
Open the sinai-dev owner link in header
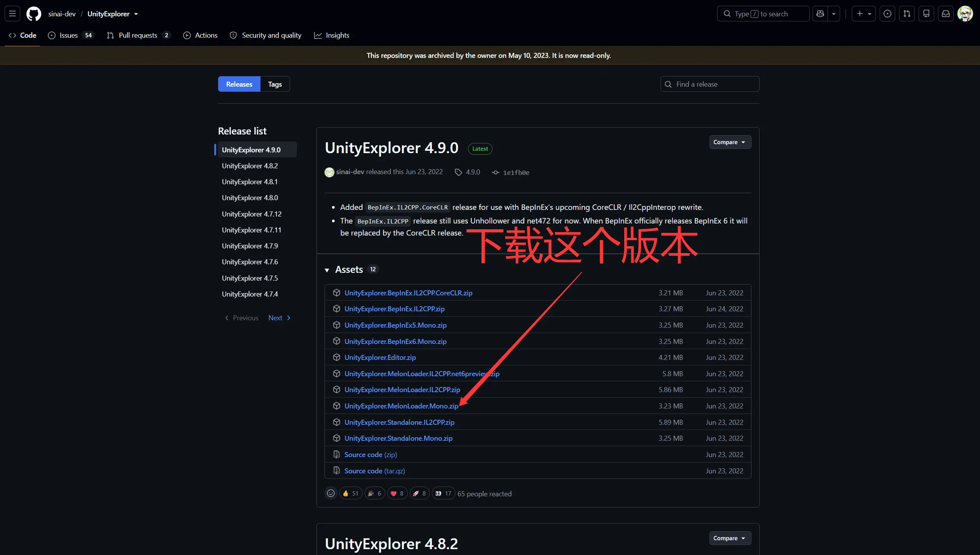[62, 14]
